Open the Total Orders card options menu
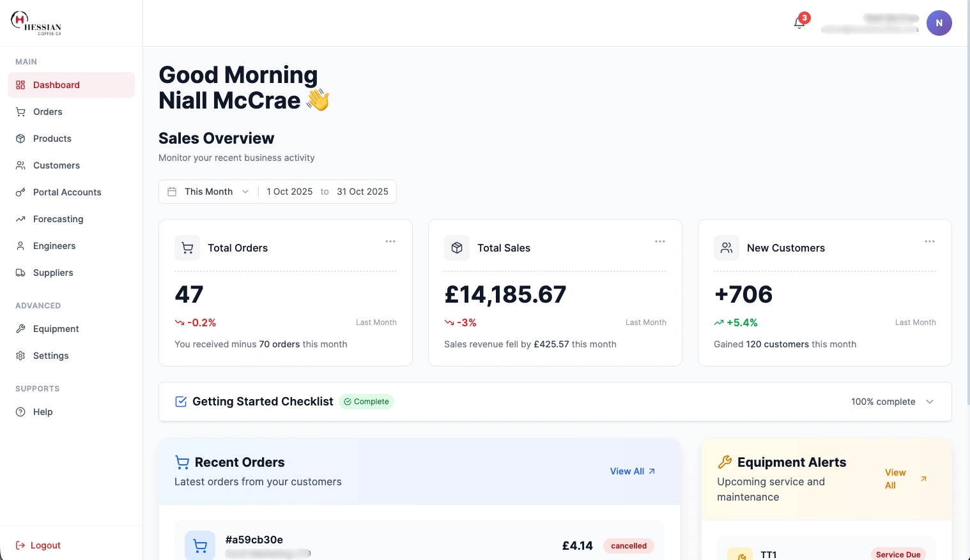The width and height of the screenshot is (970, 560). tap(390, 241)
